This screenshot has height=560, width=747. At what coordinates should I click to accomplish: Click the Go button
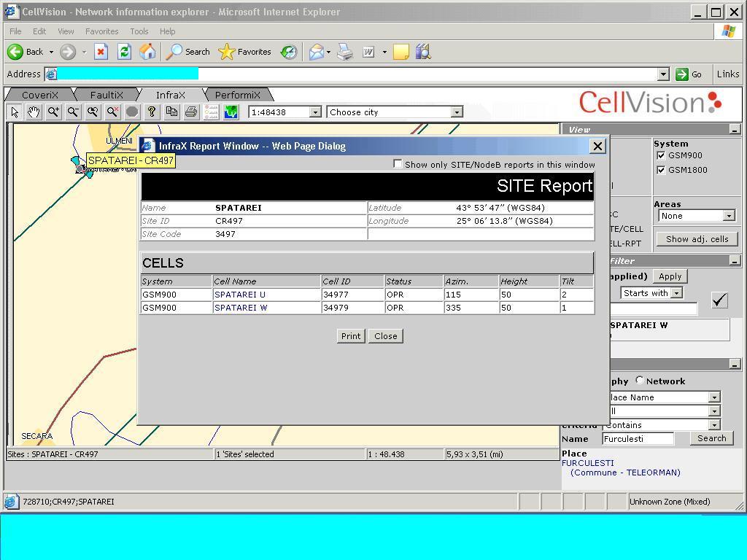coord(689,74)
